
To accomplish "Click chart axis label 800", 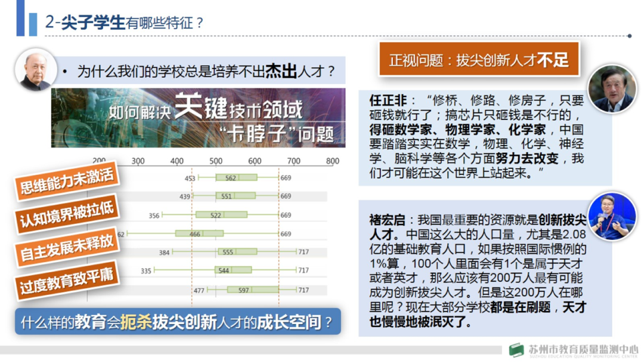I will click(x=333, y=161).
